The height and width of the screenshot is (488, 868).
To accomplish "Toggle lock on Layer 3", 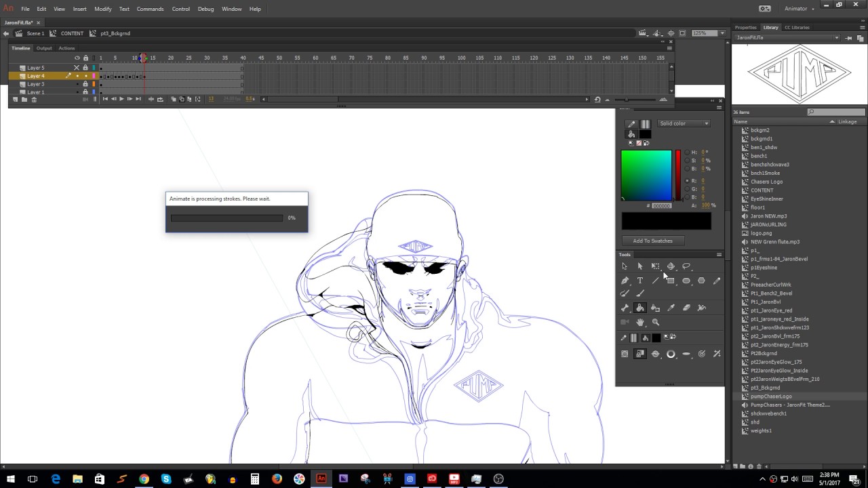I will pyautogui.click(x=85, y=84).
